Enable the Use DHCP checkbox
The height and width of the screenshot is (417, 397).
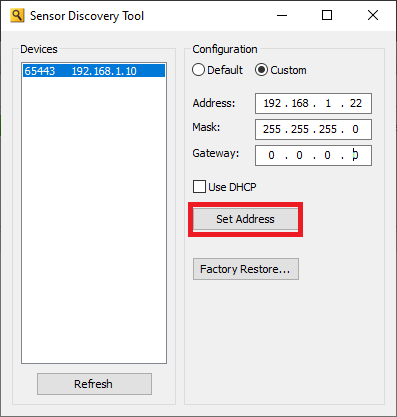click(199, 187)
